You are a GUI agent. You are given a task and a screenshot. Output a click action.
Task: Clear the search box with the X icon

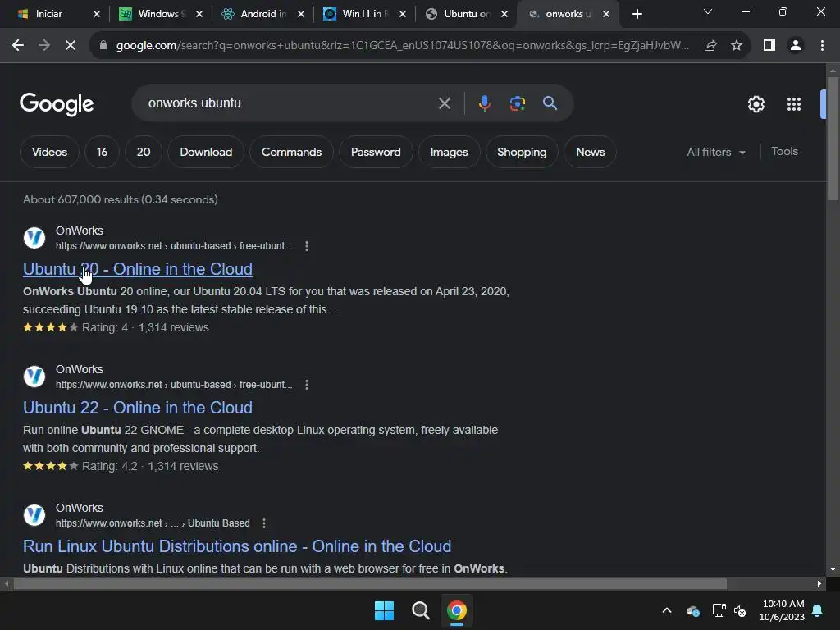(444, 103)
